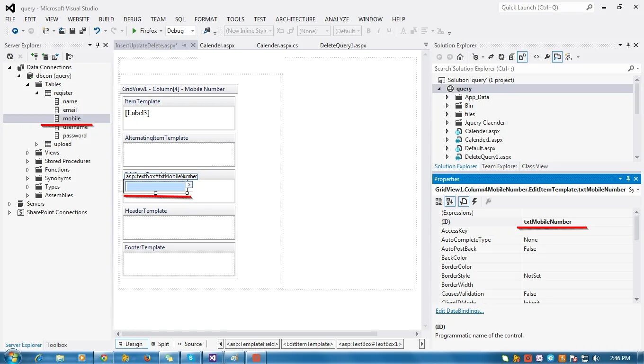Screen dimensions: 644x364
Task: Click the EditItemTemplate breadcrumb tag
Action: tap(308, 344)
